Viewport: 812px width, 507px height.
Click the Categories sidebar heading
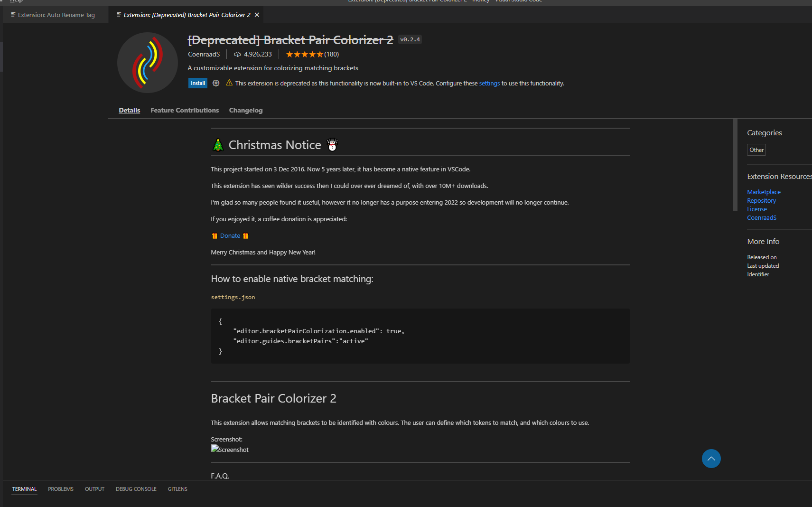tap(765, 133)
